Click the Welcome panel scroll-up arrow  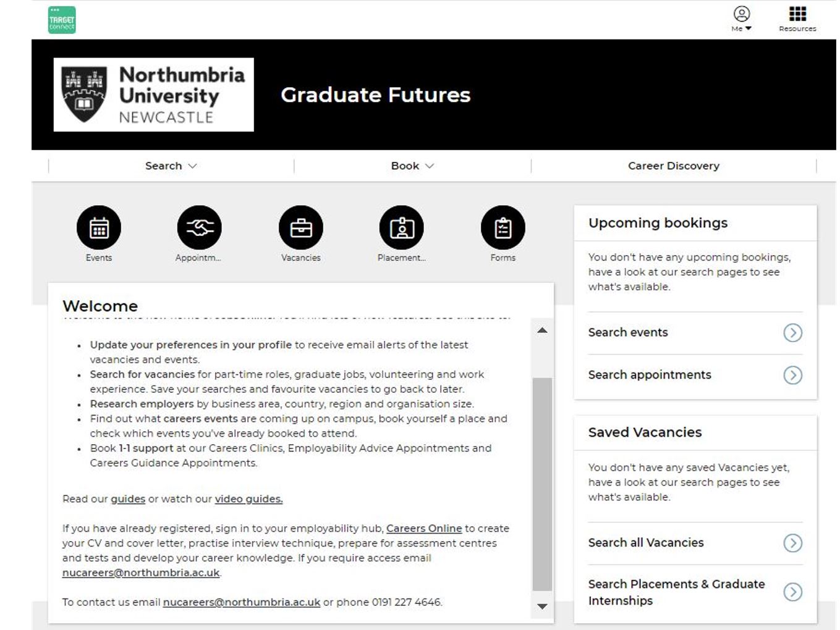[x=542, y=330]
